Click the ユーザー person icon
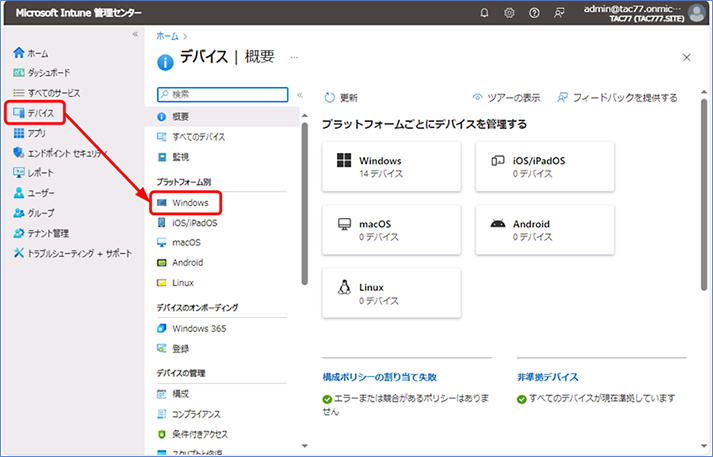 pyautogui.click(x=19, y=193)
